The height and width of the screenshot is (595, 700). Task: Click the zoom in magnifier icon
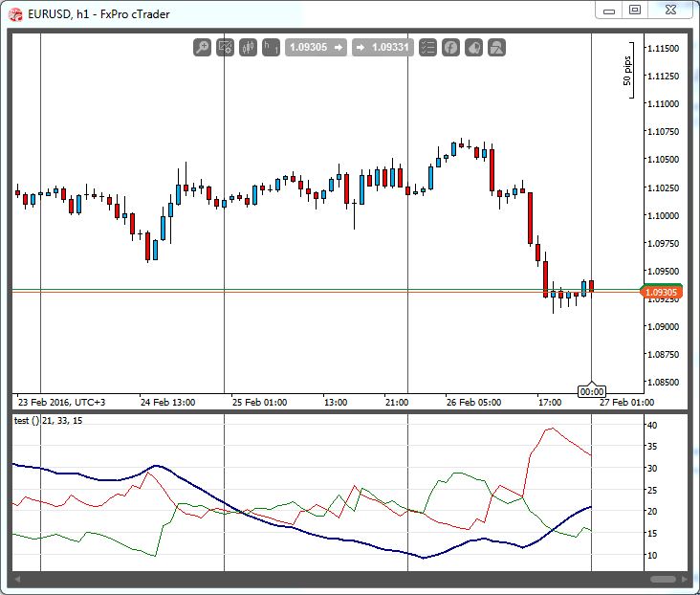tap(202, 47)
